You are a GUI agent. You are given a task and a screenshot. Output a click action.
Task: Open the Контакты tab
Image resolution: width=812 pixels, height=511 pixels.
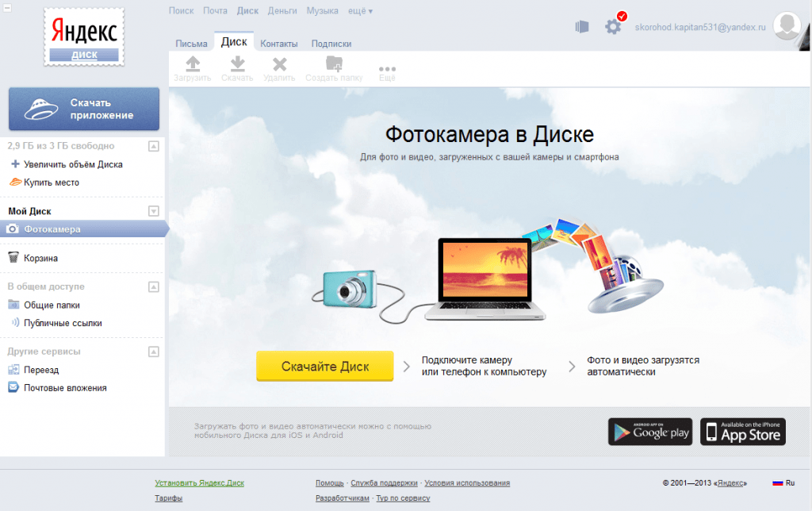(279, 44)
